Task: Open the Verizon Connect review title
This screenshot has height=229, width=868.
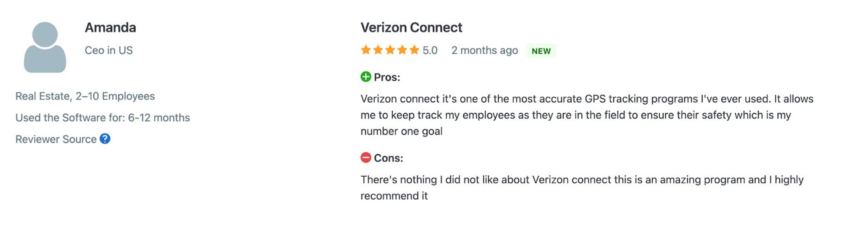Action: click(411, 27)
